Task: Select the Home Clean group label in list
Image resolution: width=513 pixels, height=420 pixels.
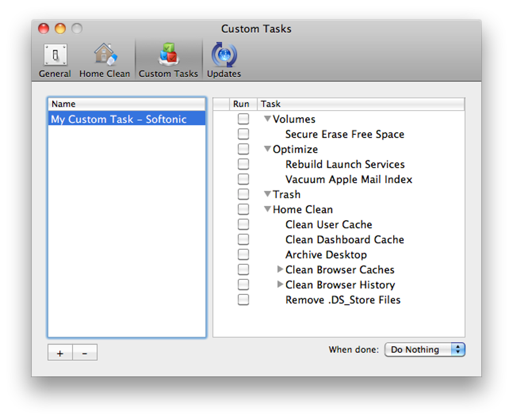Action: [x=303, y=209]
